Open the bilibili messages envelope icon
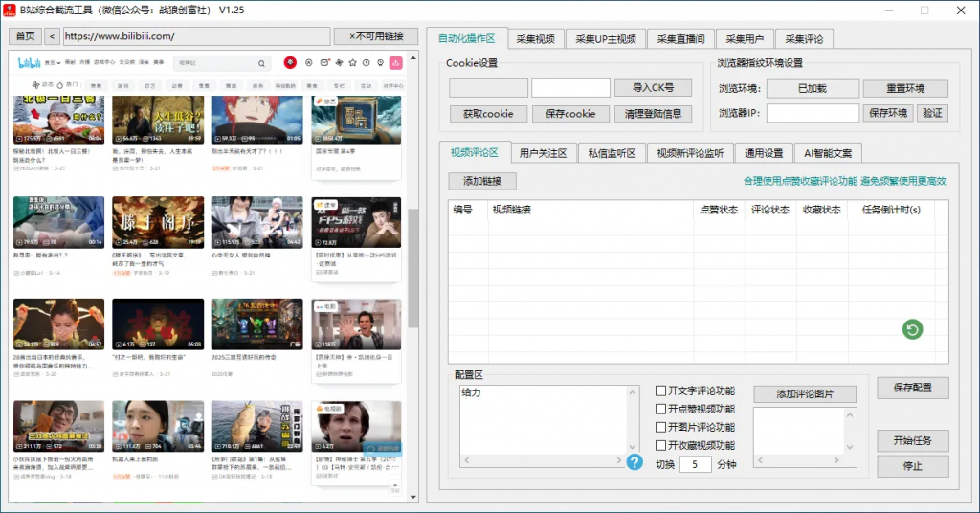This screenshot has width=980, height=513. [x=324, y=63]
